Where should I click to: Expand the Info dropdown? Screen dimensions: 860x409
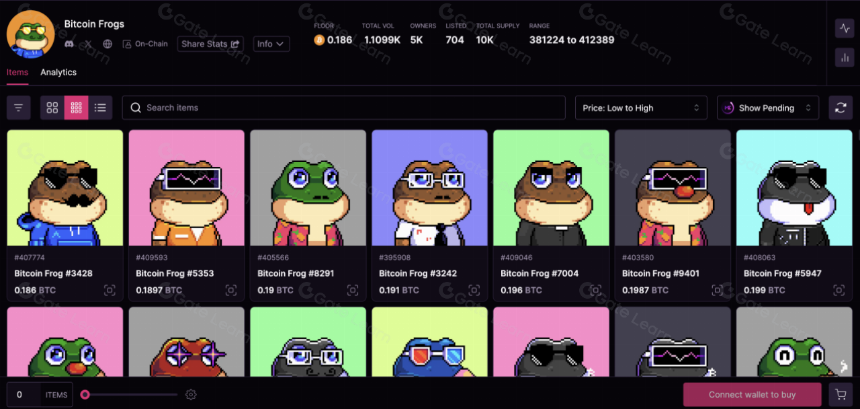click(x=271, y=44)
